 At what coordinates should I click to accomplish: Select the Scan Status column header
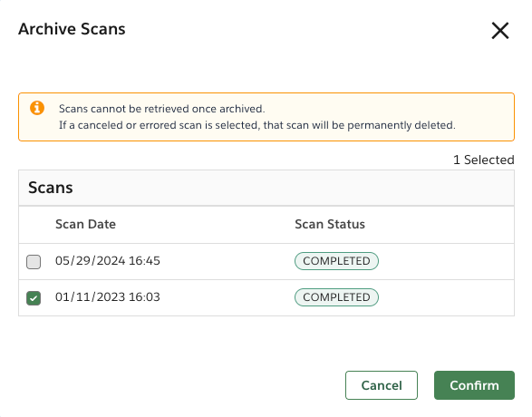(x=330, y=224)
